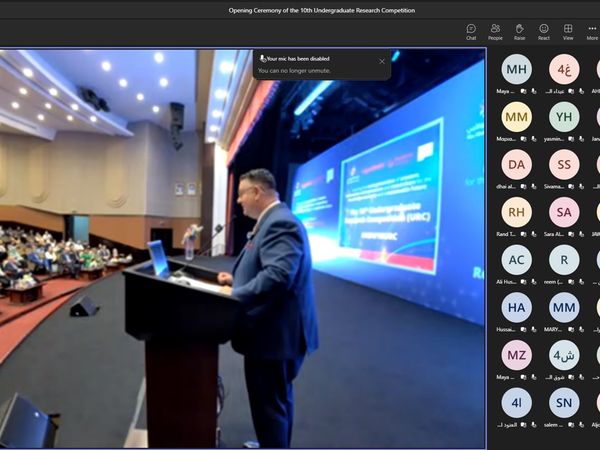Dismiss the mic disabled notification
This screenshot has width=600, height=450.
point(381,61)
